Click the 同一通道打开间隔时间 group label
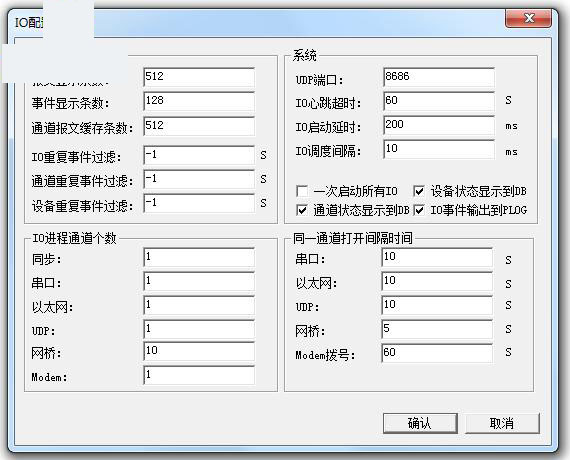Image resolution: width=570 pixels, height=460 pixels. [353, 238]
